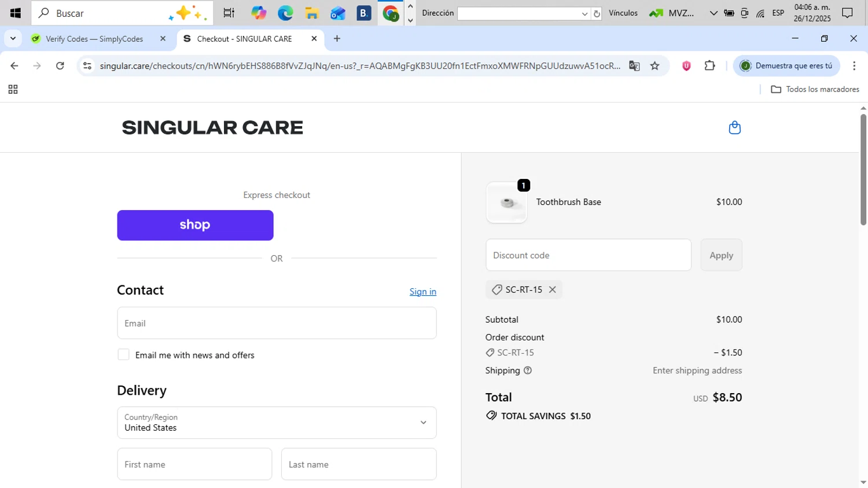Click the Demuestra que eres tú profile button
This screenshot has width=868, height=488.
[x=786, y=66]
